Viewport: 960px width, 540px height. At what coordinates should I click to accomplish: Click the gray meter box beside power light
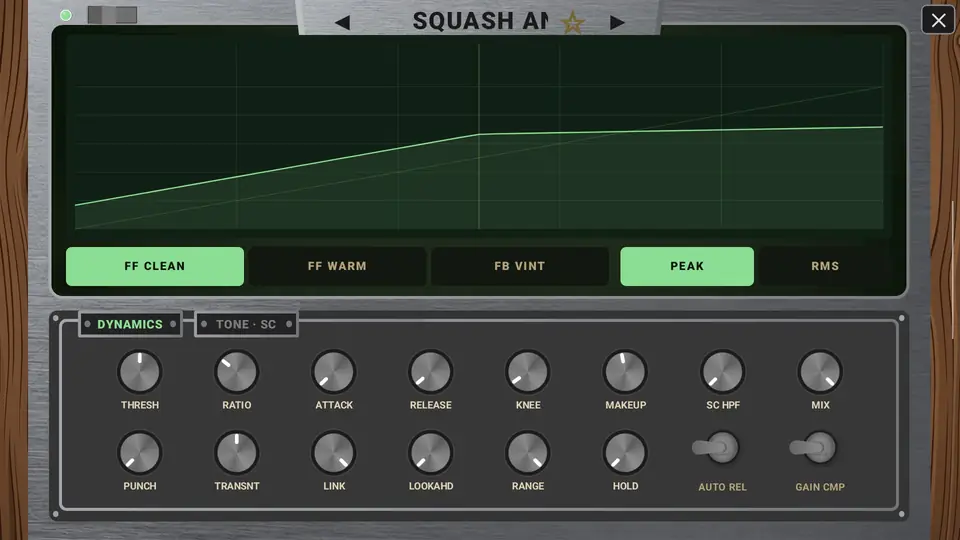click(112, 15)
